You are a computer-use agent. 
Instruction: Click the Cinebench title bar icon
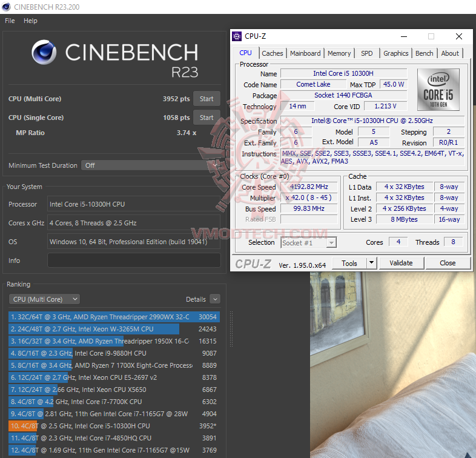point(6,7)
